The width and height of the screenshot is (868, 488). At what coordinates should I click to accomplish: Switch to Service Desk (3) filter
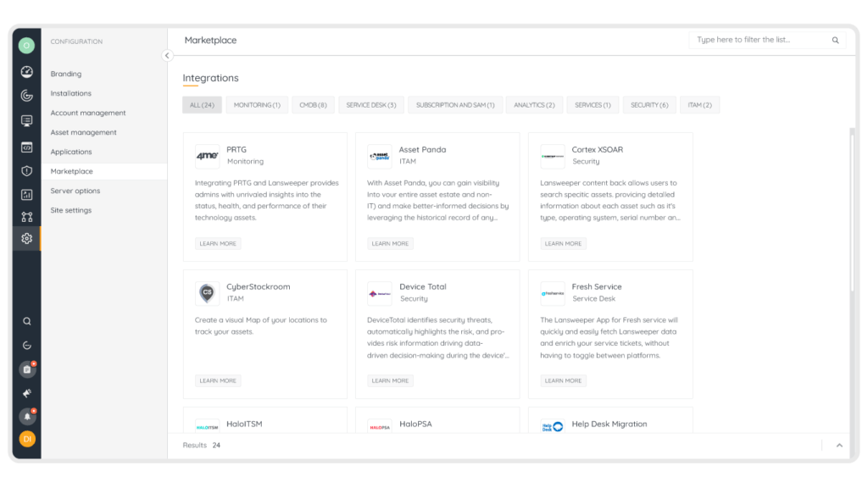371,105
